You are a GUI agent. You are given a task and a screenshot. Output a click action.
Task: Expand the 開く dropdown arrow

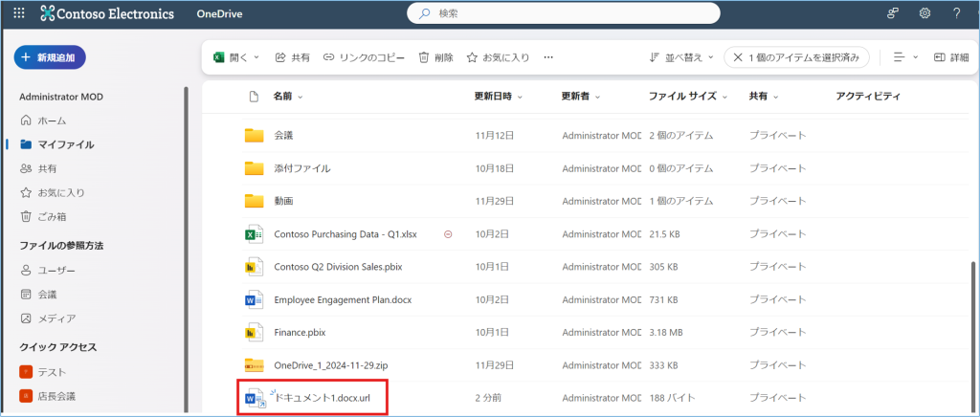point(256,57)
